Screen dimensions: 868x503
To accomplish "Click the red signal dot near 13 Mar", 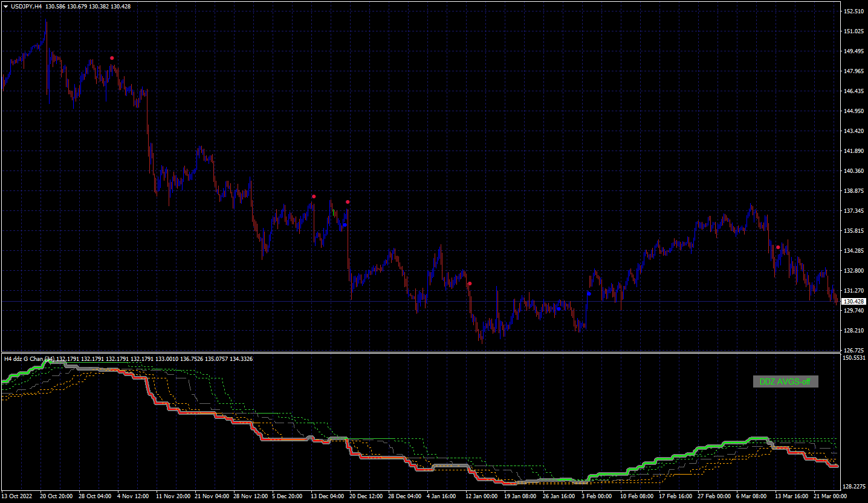I will [778, 247].
